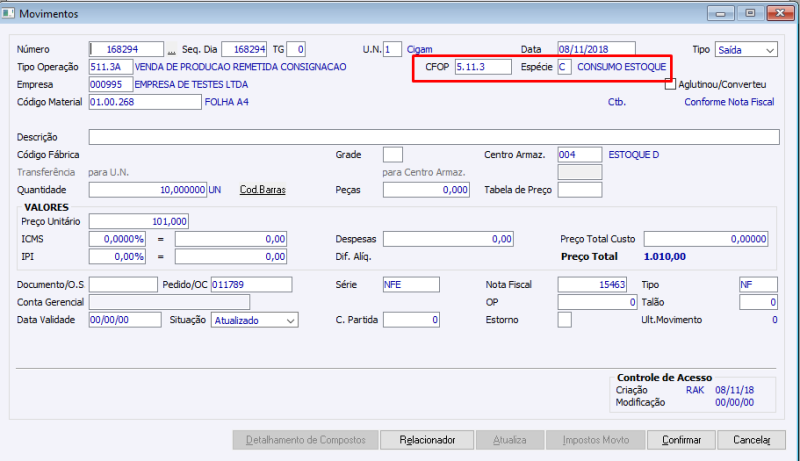Click the Relacionador button
This screenshot has width=800, height=461.
coord(427,440)
